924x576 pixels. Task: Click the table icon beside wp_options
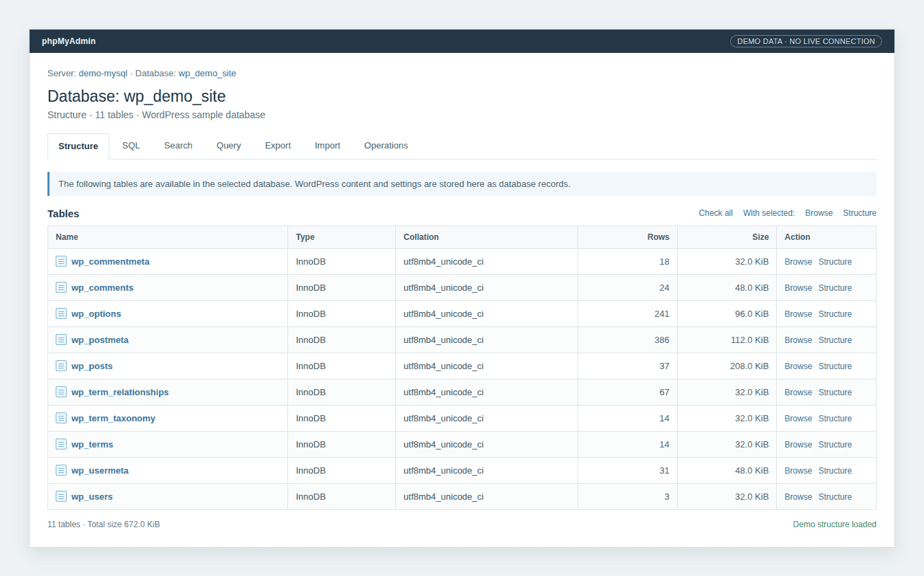[61, 313]
